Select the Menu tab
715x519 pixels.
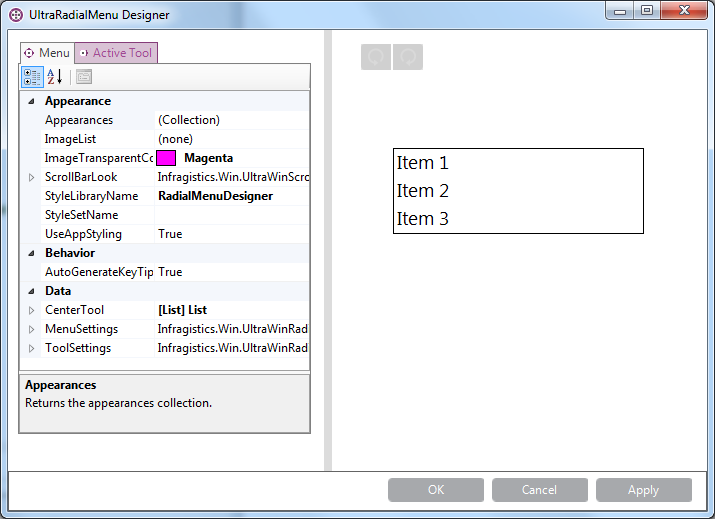pyautogui.click(x=47, y=53)
